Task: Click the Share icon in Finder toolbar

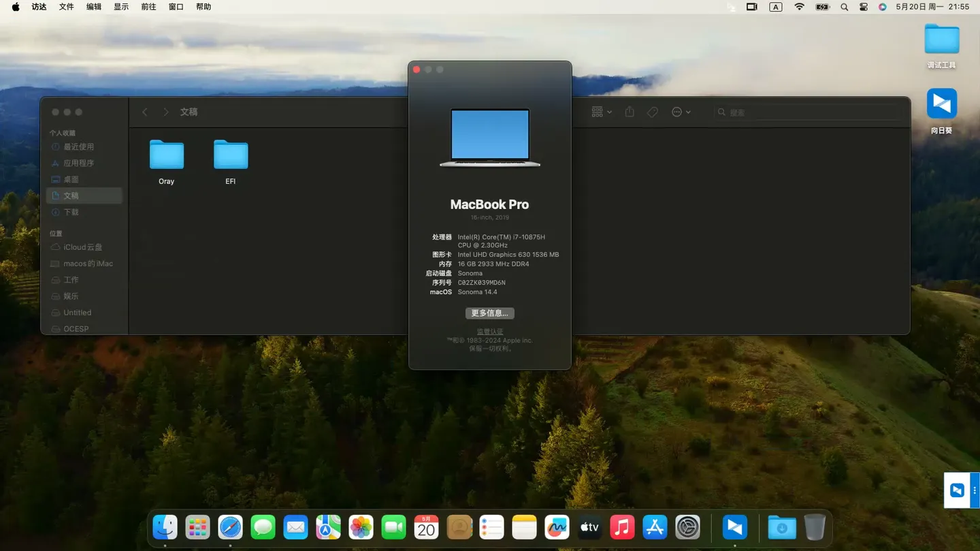Action: pyautogui.click(x=630, y=112)
